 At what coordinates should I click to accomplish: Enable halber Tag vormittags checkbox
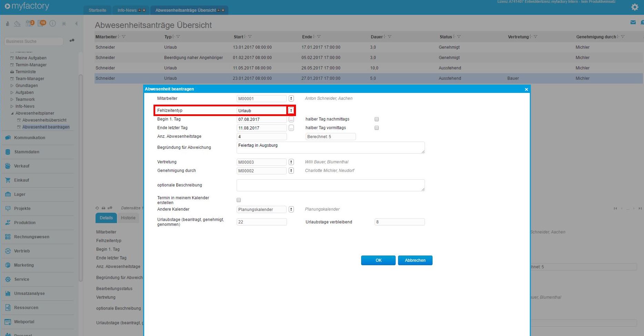coord(377,128)
